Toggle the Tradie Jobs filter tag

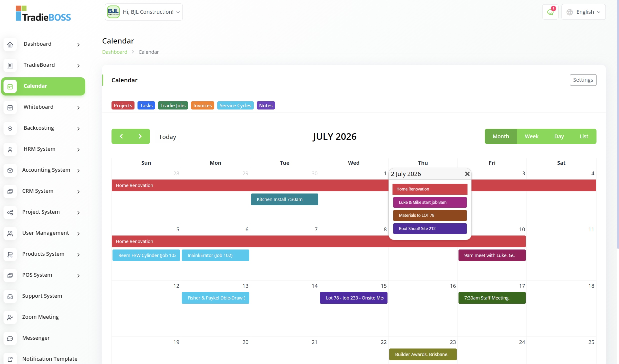pos(173,105)
